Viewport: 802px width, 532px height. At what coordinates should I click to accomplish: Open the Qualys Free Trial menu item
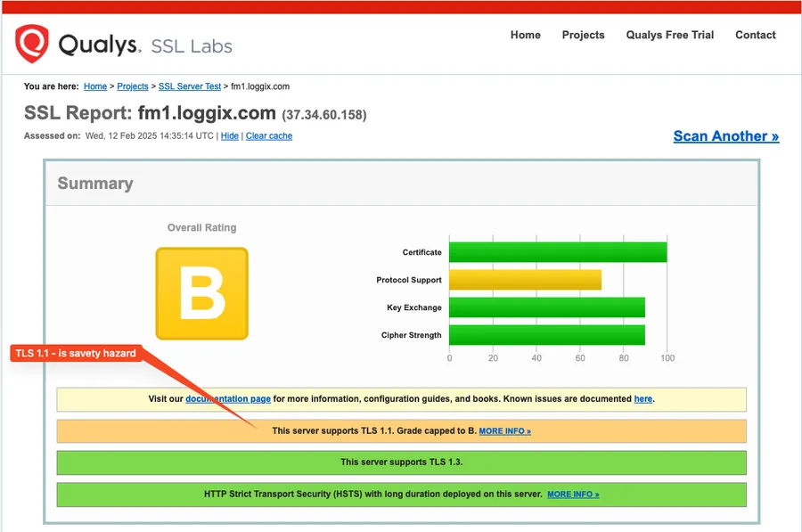pyautogui.click(x=669, y=35)
